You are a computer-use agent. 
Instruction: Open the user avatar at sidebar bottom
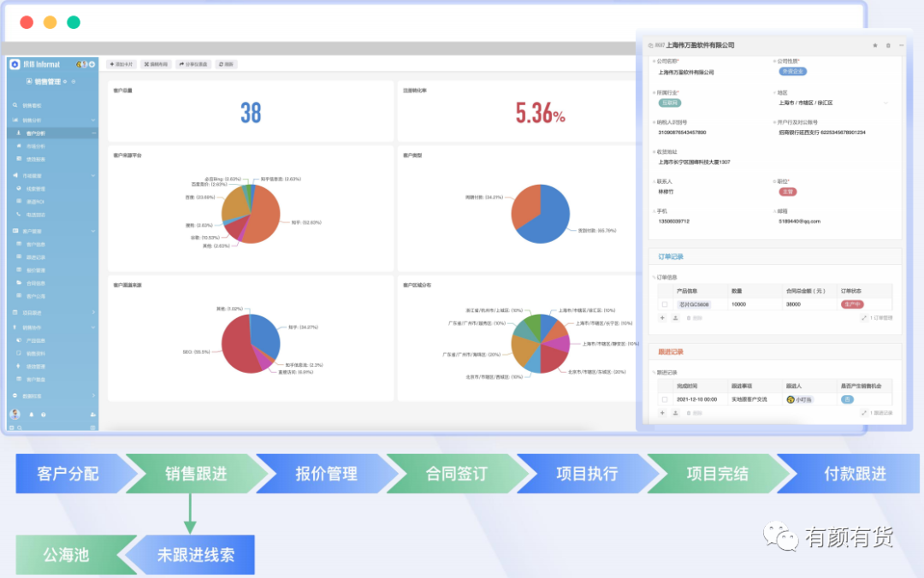click(x=15, y=414)
